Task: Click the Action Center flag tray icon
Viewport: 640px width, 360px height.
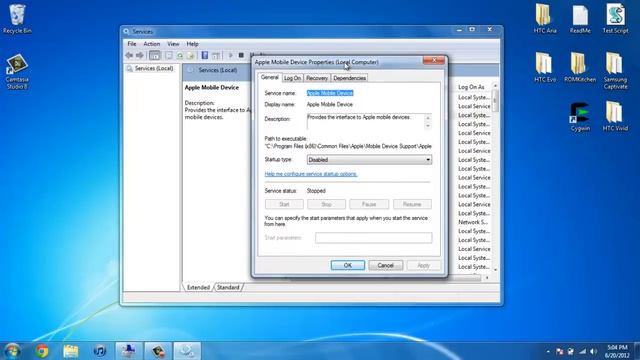Action: click(x=560, y=351)
